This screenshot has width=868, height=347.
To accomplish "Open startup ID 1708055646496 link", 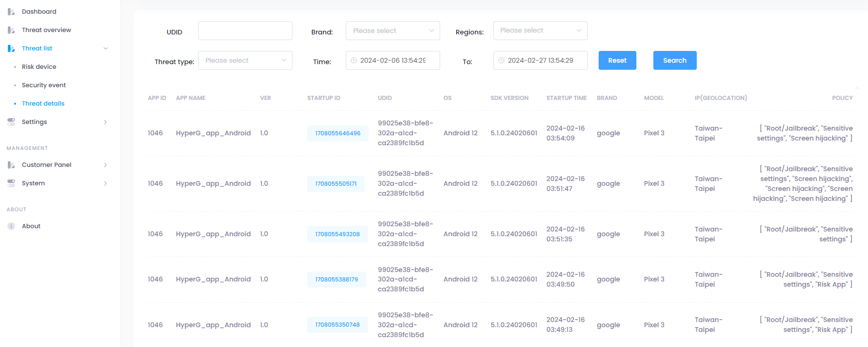I will point(338,133).
